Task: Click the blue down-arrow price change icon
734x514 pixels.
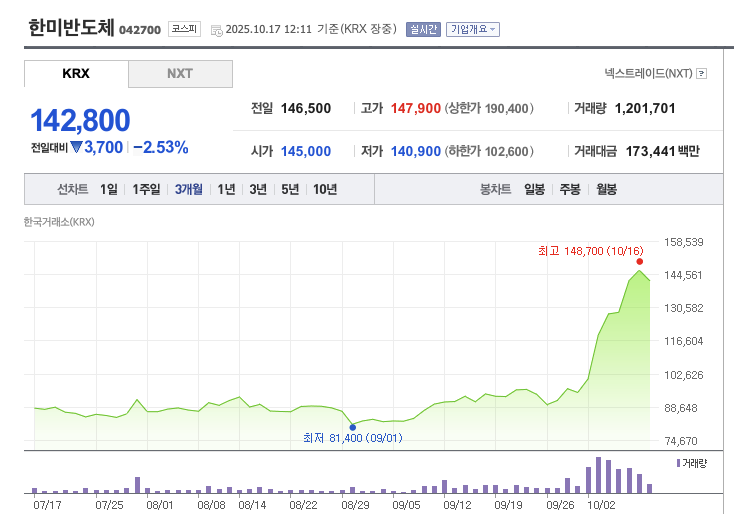Action: [x=76, y=147]
